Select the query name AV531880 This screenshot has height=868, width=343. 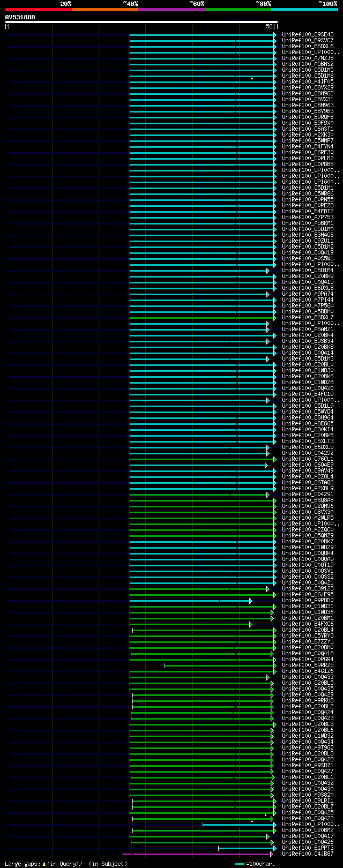tap(20, 17)
